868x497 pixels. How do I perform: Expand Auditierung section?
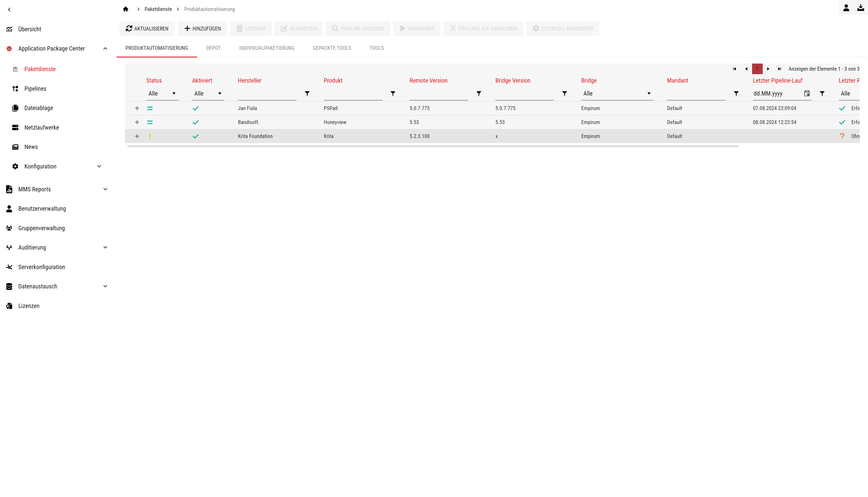[105, 248]
